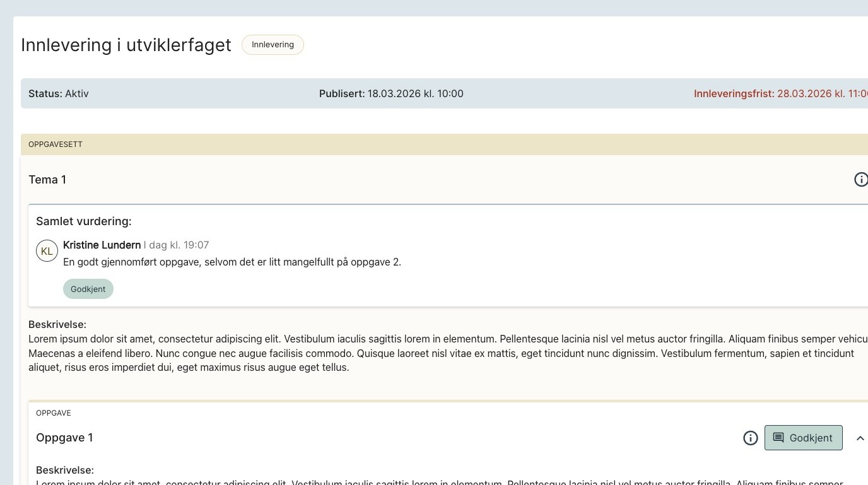Image resolution: width=868 pixels, height=485 pixels.
Task: Click the page title 'Innlevering i utviklerfaget'
Action: 126,45
